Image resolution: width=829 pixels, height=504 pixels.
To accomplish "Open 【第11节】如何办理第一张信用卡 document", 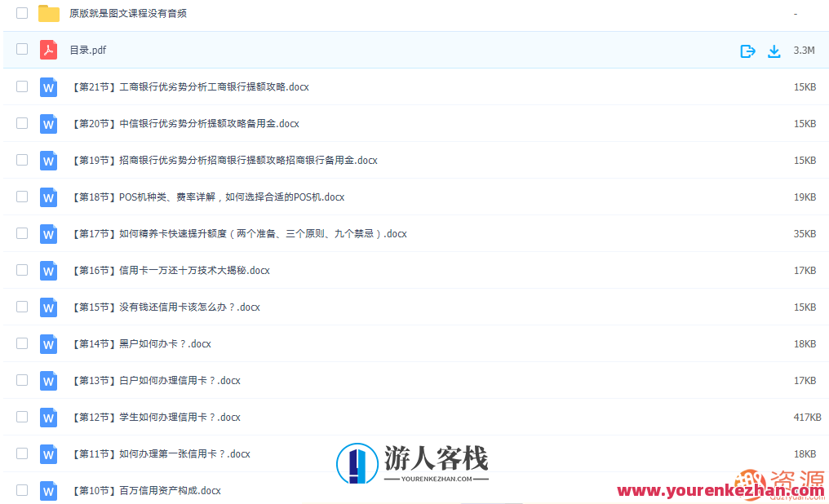I will [161, 453].
